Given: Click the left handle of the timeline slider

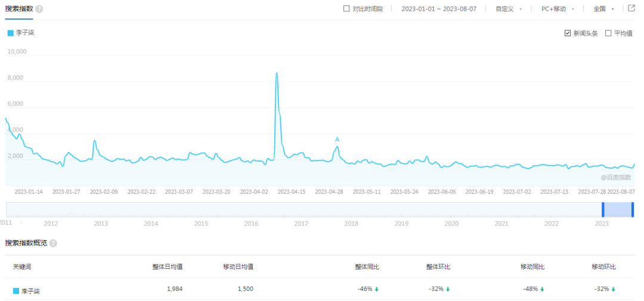Looking at the screenshot, I should pyautogui.click(x=603, y=209).
